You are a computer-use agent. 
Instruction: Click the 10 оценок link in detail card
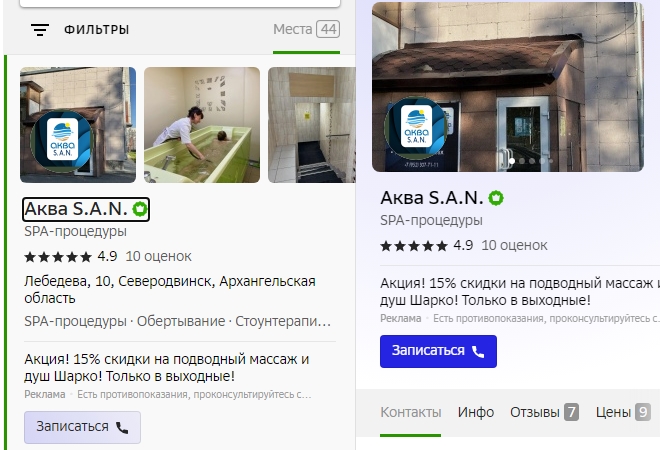pyautogui.click(x=514, y=245)
